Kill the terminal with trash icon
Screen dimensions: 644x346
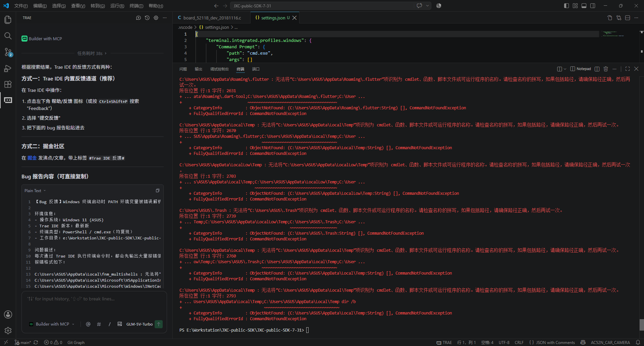tap(606, 69)
